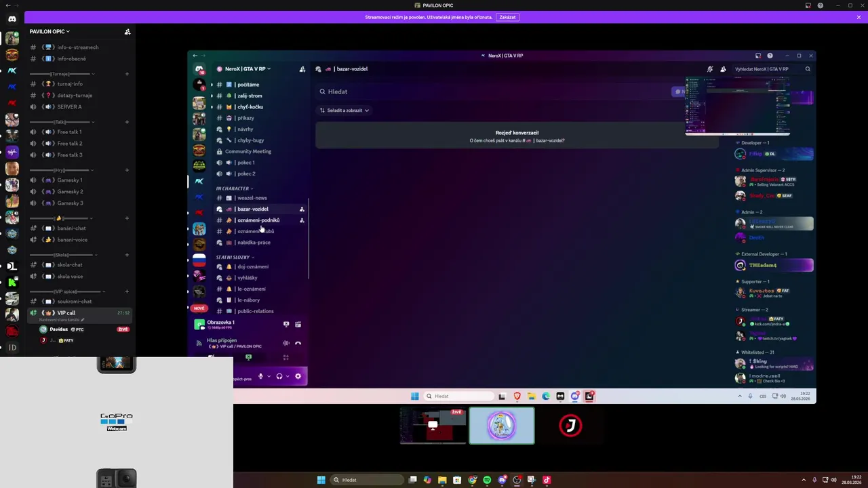Open TikTok from the bottom taskbar

pyautogui.click(x=547, y=480)
